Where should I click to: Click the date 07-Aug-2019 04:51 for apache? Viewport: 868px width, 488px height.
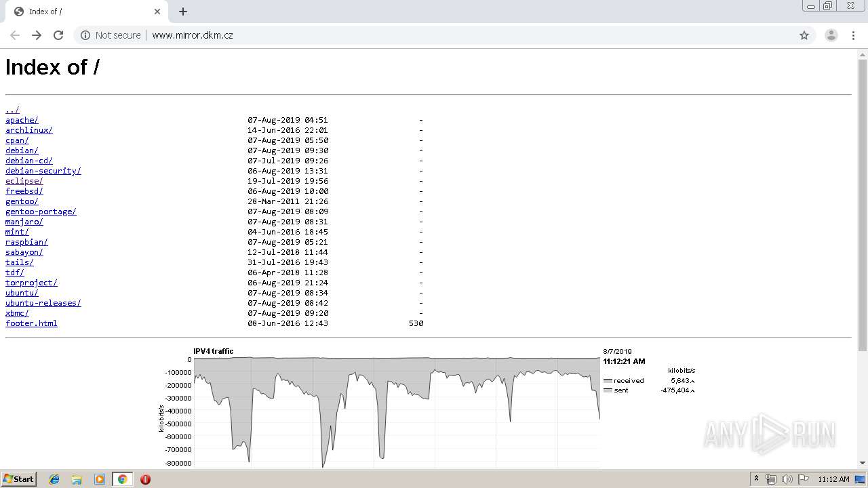[x=288, y=120]
